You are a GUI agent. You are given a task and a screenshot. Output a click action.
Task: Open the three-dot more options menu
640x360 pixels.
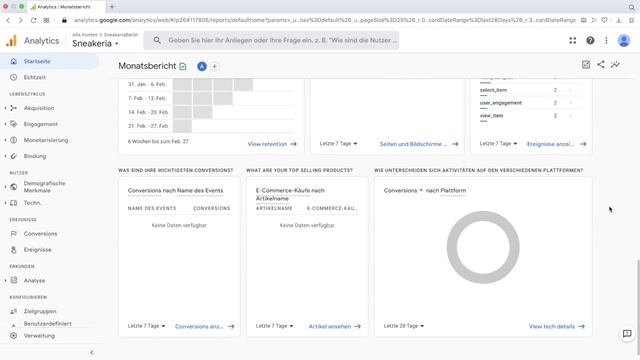point(606,40)
